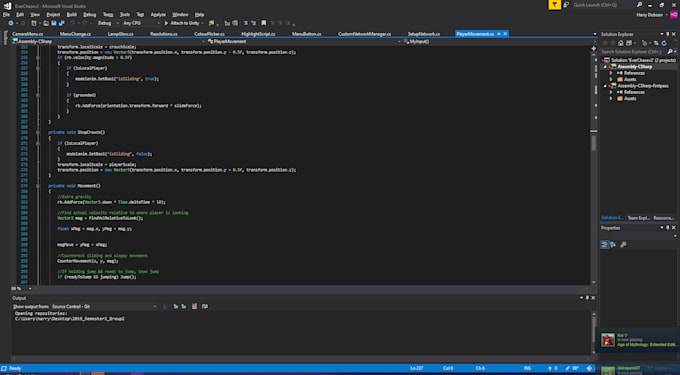The width and height of the screenshot is (680, 375).
Task: Expand References under Assembly-CSharp
Action: pos(611,73)
